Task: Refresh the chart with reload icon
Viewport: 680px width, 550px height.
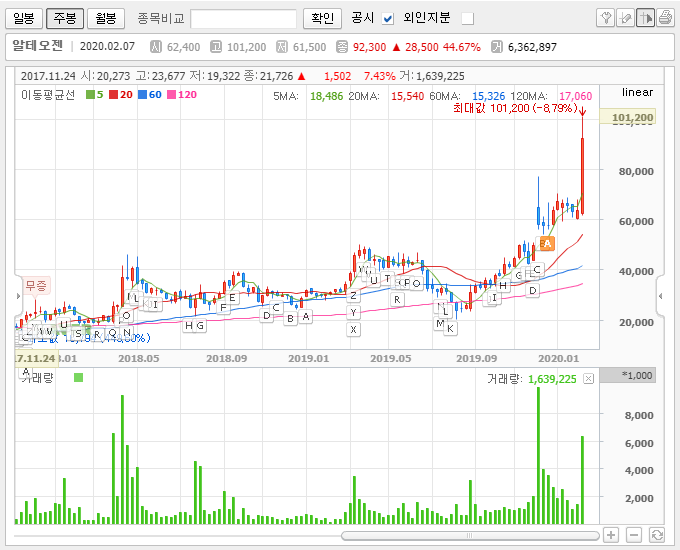Action: point(657,535)
